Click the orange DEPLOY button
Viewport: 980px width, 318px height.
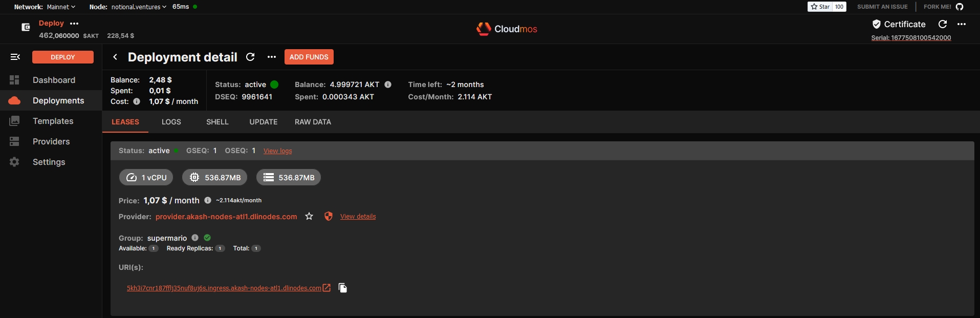click(63, 57)
